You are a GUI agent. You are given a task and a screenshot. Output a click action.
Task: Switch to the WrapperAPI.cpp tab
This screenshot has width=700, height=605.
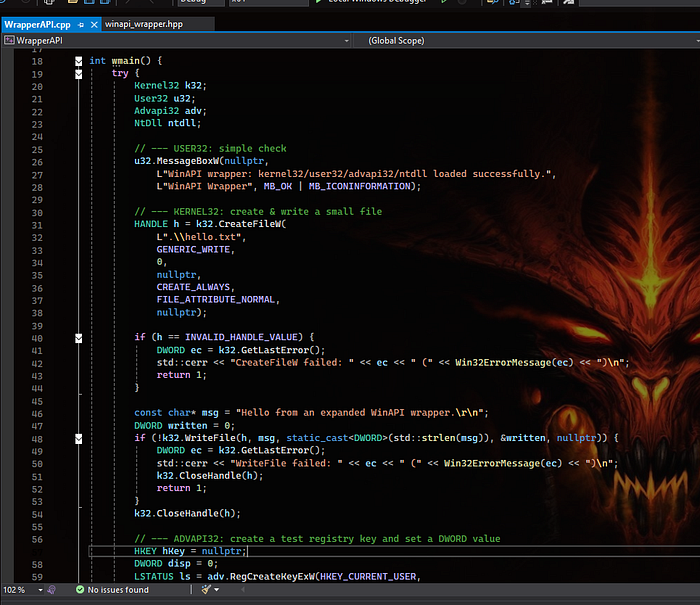click(x=37, y=25)
